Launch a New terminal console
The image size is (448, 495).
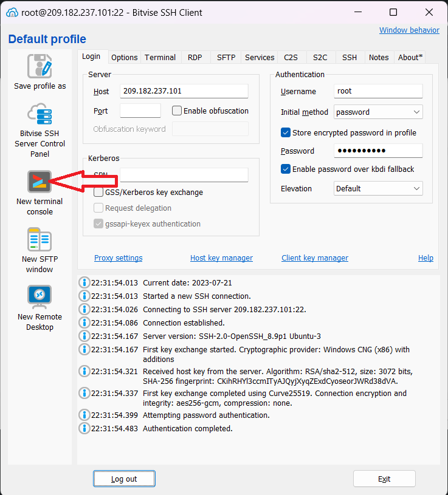pos(40,182)
